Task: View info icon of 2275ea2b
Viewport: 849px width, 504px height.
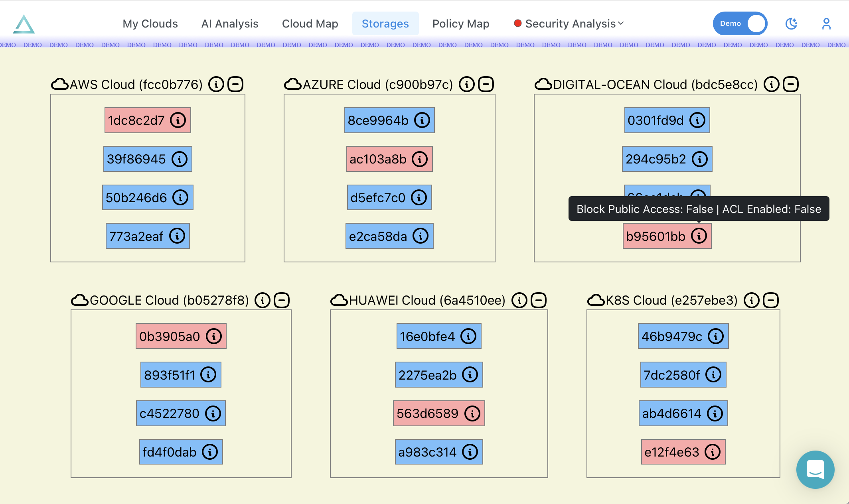Action: point(470,375)
